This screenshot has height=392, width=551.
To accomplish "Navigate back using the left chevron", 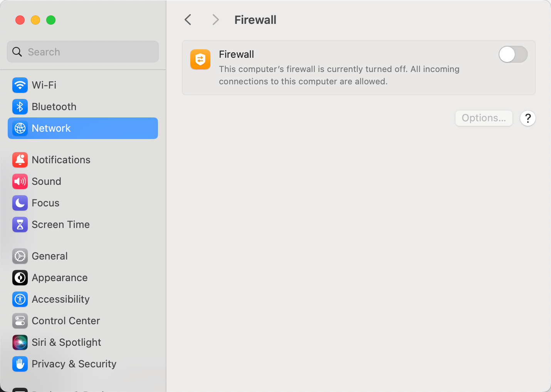I will pyautogui.click(x=188, y=19).
